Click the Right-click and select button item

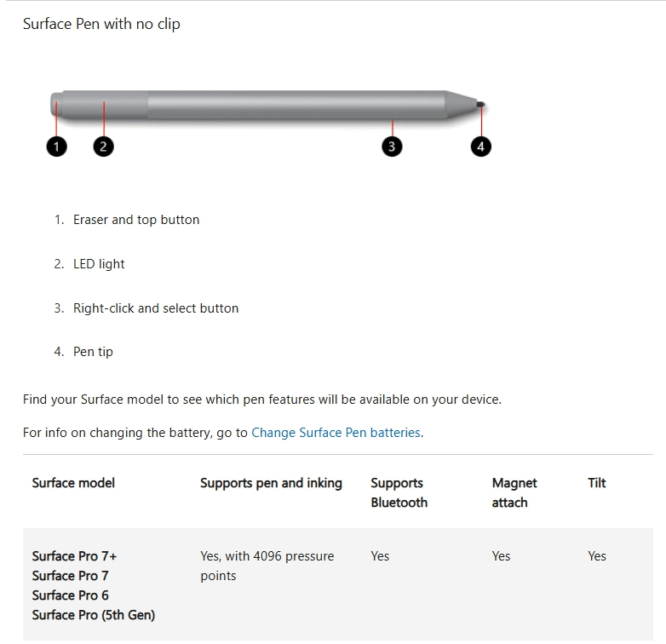(x=156, y=308)
